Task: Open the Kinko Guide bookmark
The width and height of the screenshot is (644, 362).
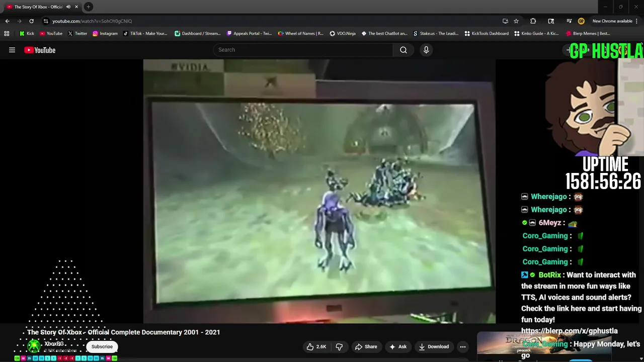Action: tap(536, 34)
